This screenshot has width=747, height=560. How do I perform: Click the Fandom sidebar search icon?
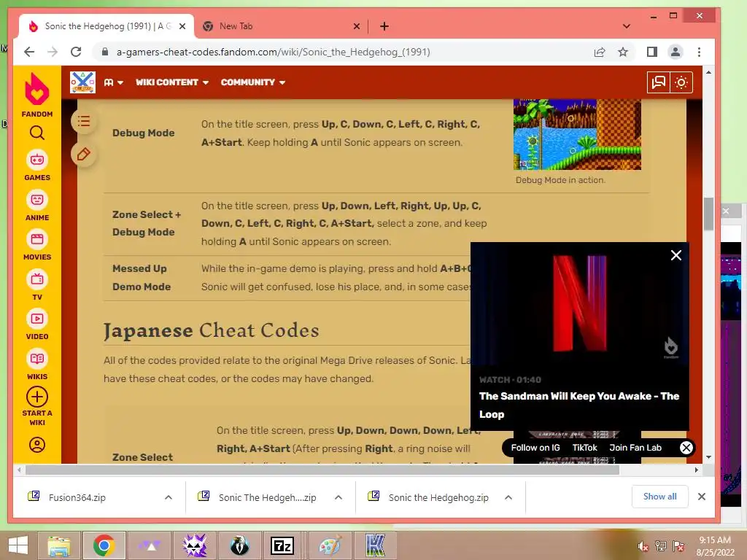pos(37,133)
